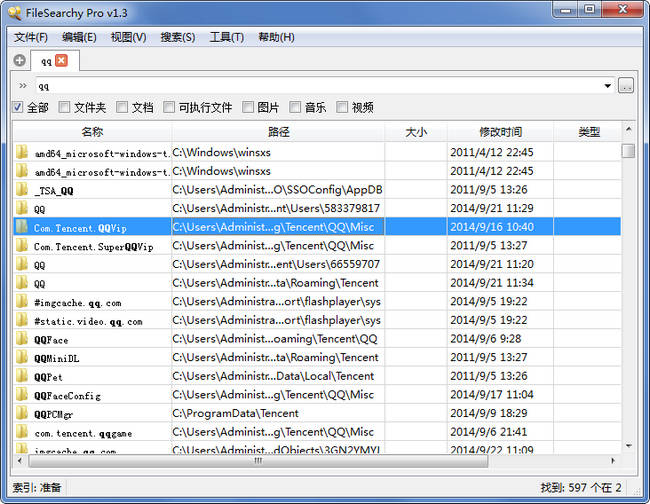This screenshot has height=504, width=650.
Task: Open the 搜索(S) menu
Action: click(178, 37)
